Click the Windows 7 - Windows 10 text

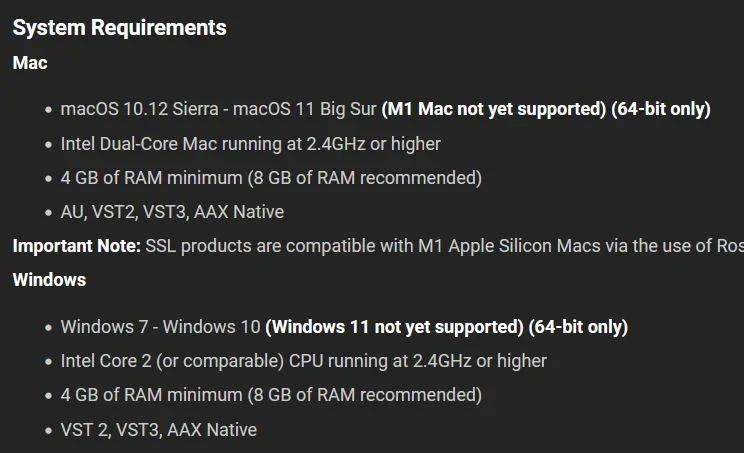coord(160,327)
